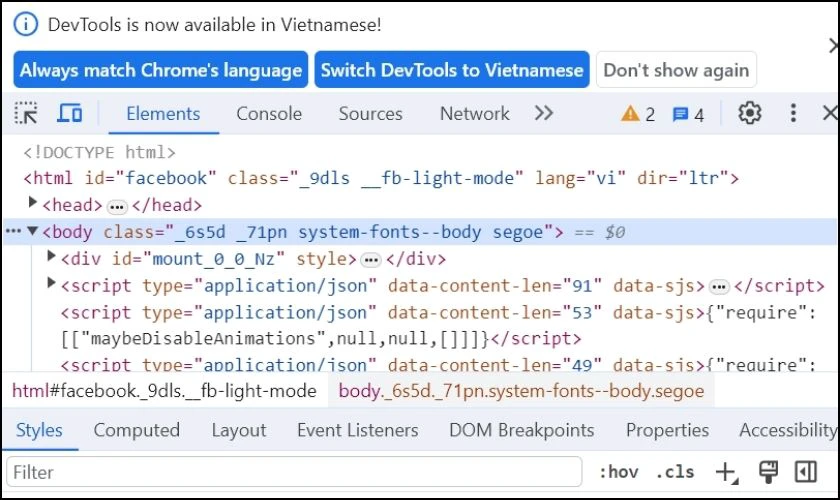Select html#facebook breadcrumb

[164, 391]
